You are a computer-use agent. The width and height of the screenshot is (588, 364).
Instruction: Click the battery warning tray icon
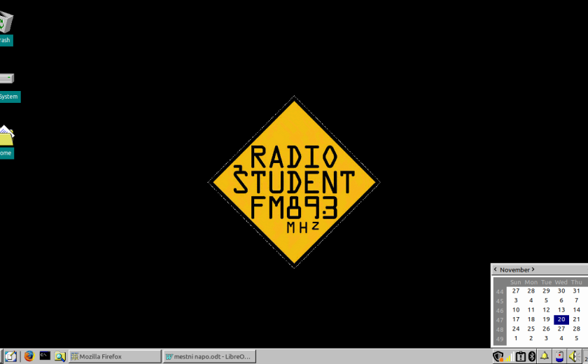pyautogui.click(x=520, y=356)
